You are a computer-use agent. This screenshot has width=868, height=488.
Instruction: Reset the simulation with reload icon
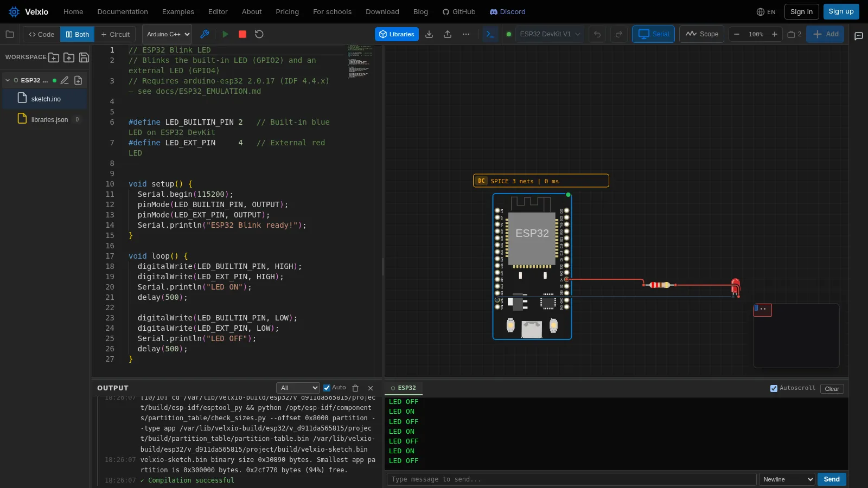click(x=259, y=34)
